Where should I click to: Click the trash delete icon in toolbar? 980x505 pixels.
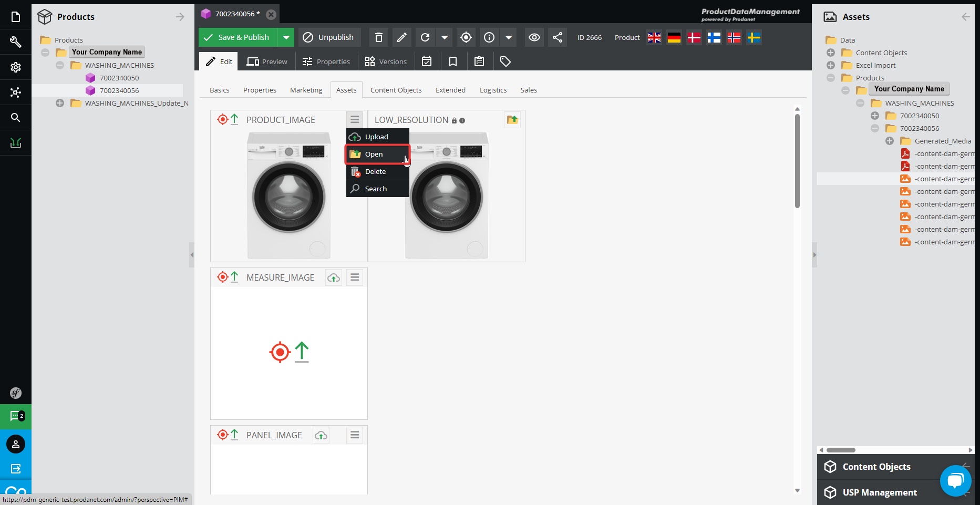379,37
